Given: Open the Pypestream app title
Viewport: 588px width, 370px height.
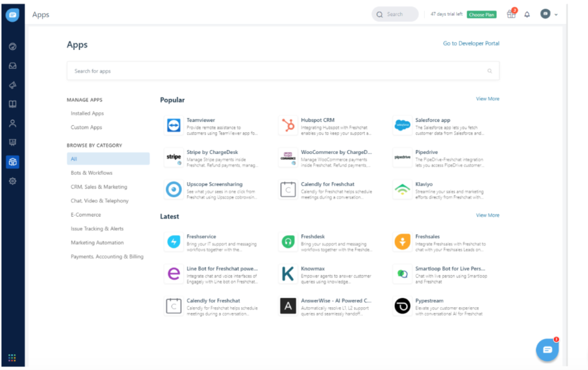Looking at the screenshot, I should [x=429, y=300].
